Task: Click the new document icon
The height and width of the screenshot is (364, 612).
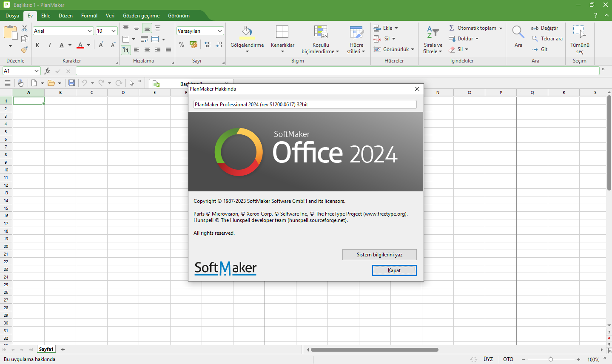Action: tap(34, 83)
